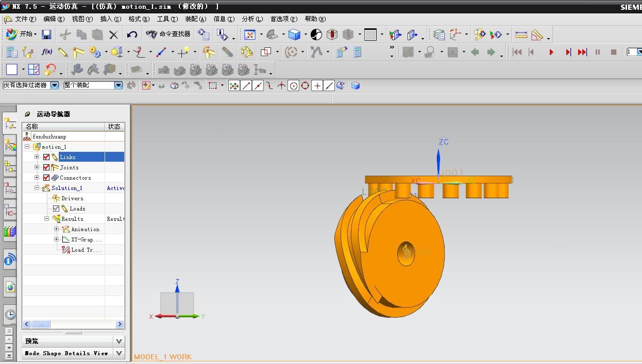Select the Drivers tree item

(72, 198)
